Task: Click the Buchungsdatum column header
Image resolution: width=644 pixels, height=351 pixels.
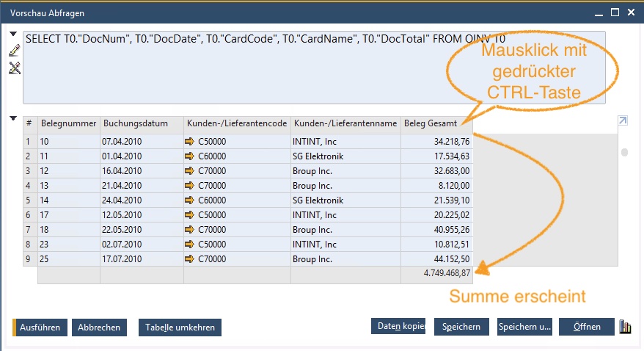Action: point(141,124)
